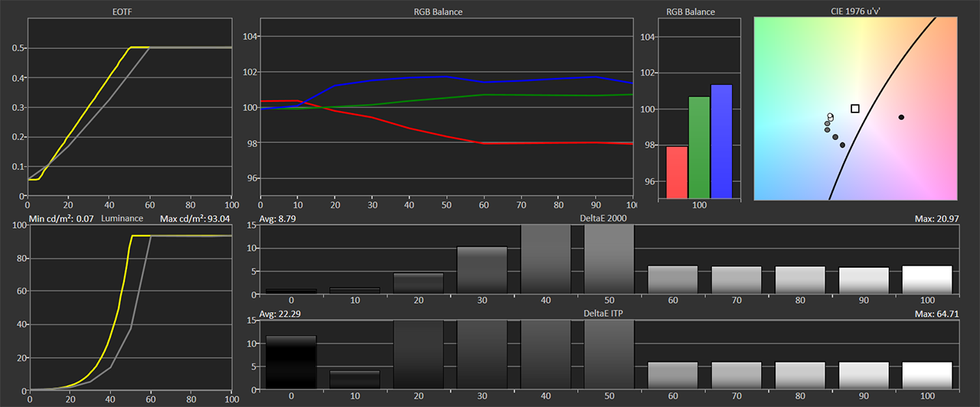Image resolution: width=980 pixels, height=407 pixels.
Task: Click the DeltaE ITP bar at 10
Action: 354,379
